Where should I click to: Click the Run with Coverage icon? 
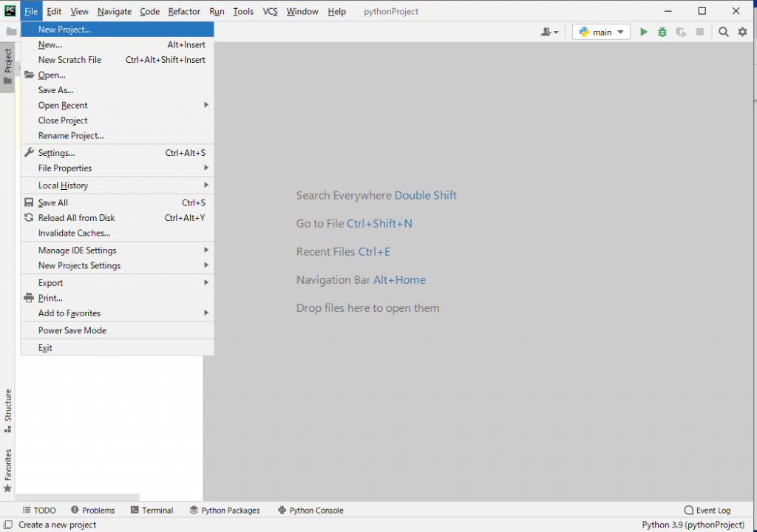point(681,32)
